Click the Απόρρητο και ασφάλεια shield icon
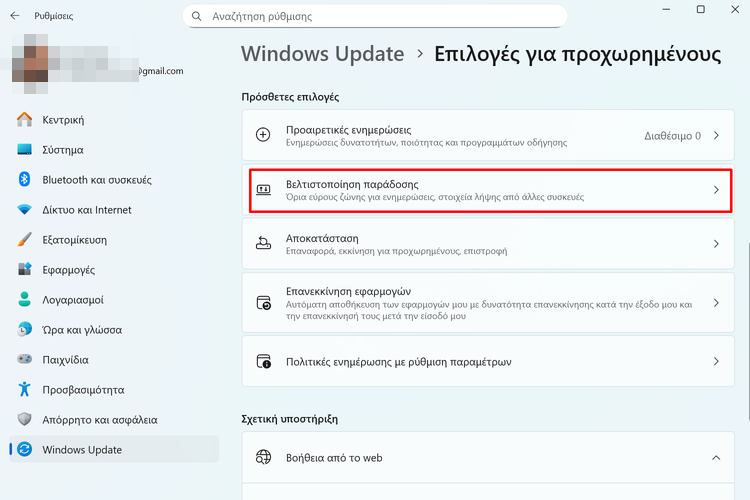 click(25, 420)
